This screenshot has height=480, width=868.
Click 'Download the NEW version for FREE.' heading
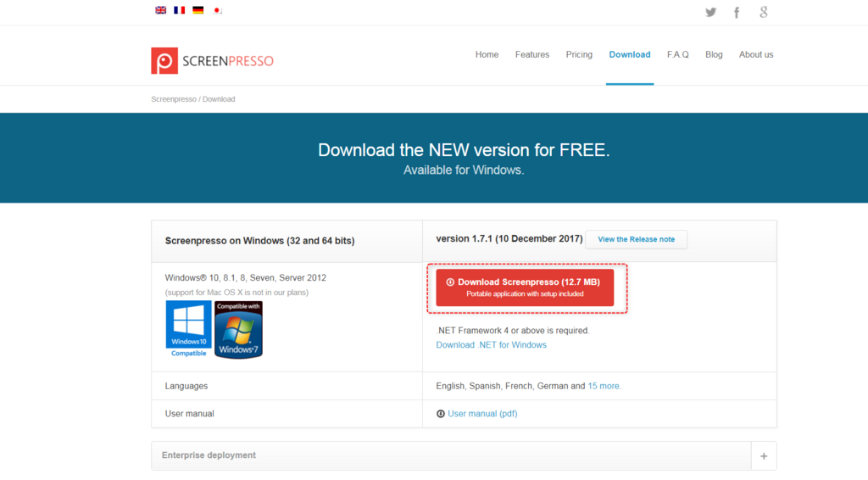point(464,150)
